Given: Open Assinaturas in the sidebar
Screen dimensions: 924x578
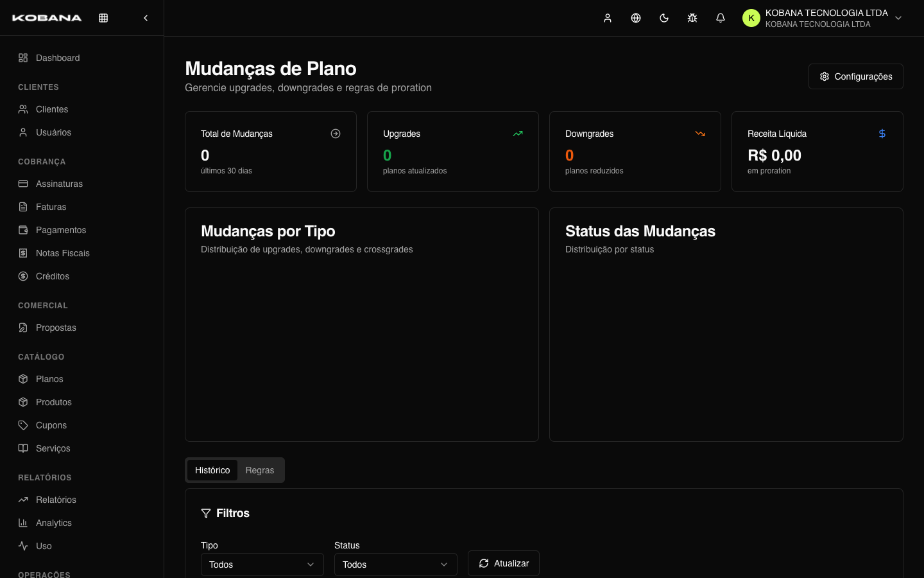Looking at the screenshot, I should point(81,184).
